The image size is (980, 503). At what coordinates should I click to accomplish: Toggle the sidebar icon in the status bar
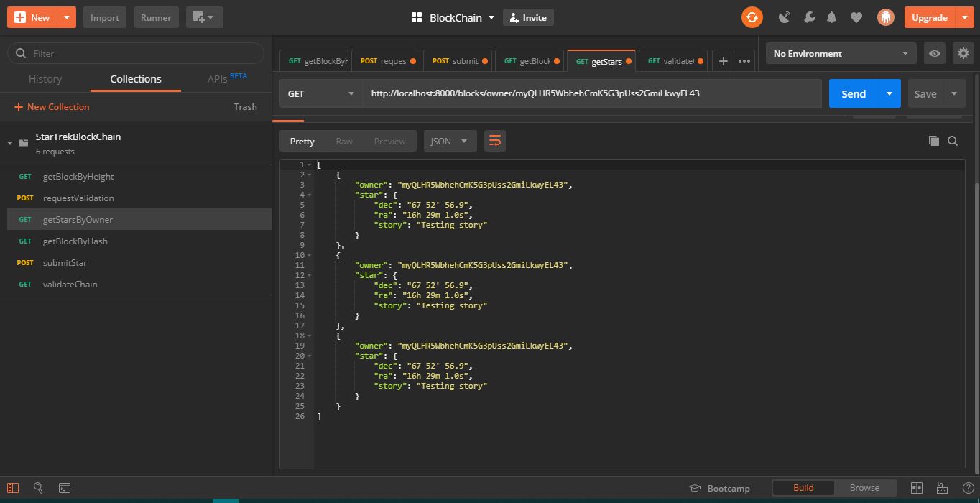pyautogui.click(x=13, y=487)
